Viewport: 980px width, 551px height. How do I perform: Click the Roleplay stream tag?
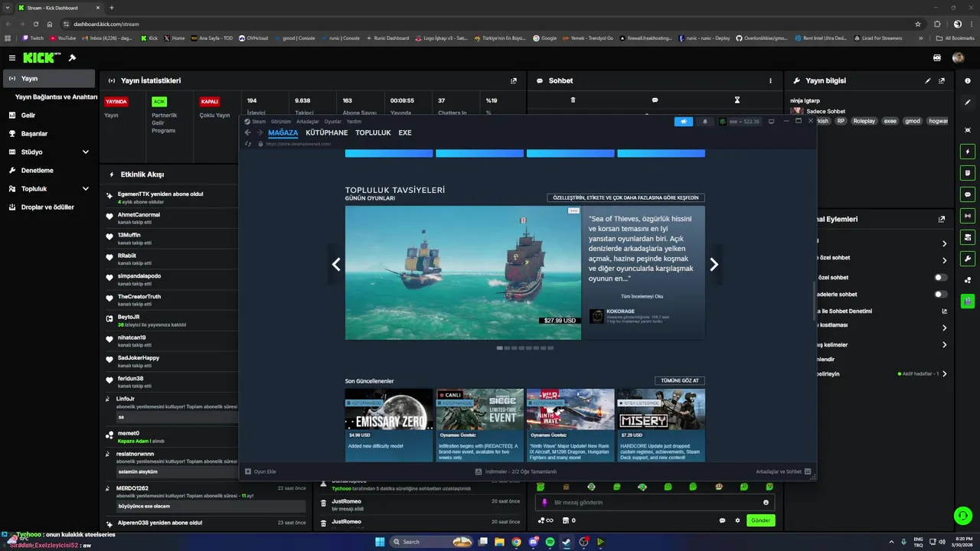tap(864, 121)
